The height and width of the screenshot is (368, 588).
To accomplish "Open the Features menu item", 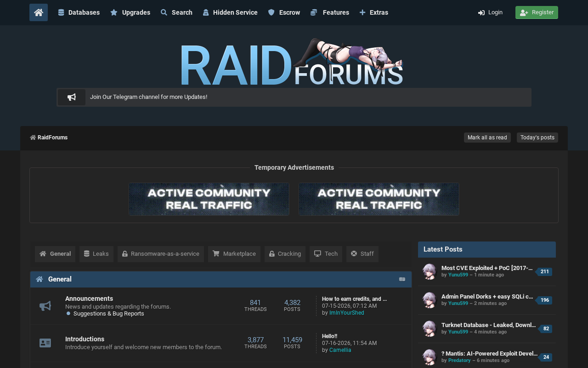I will click(330, 12).
